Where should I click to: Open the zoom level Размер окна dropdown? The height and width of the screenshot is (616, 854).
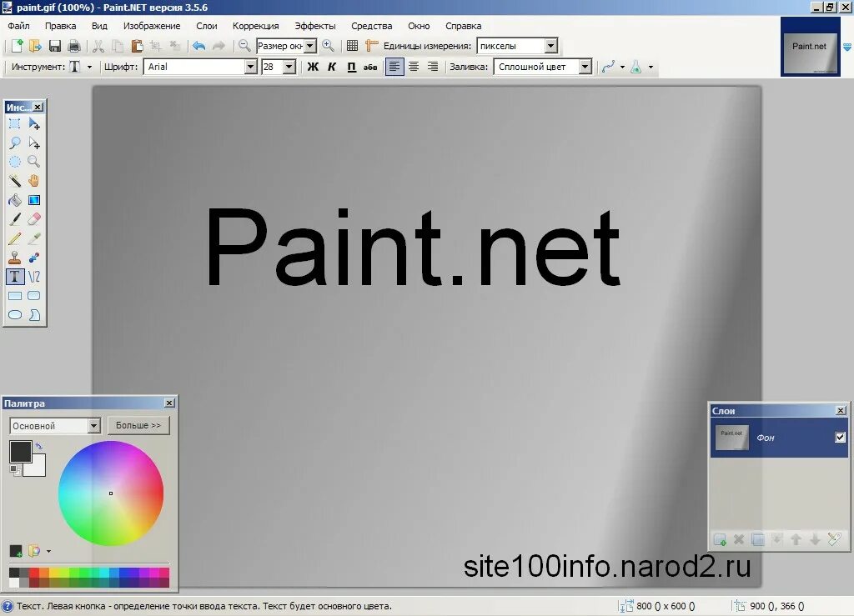310,46
